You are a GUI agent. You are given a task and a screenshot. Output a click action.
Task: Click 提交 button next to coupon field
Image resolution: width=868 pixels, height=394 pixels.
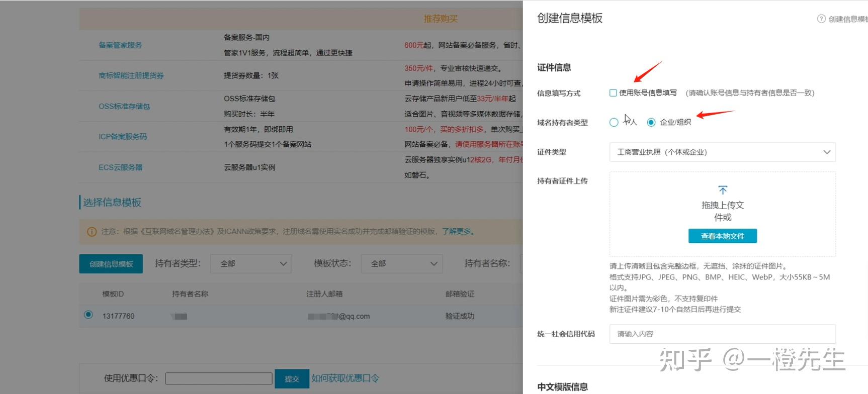tap(292, 379)
